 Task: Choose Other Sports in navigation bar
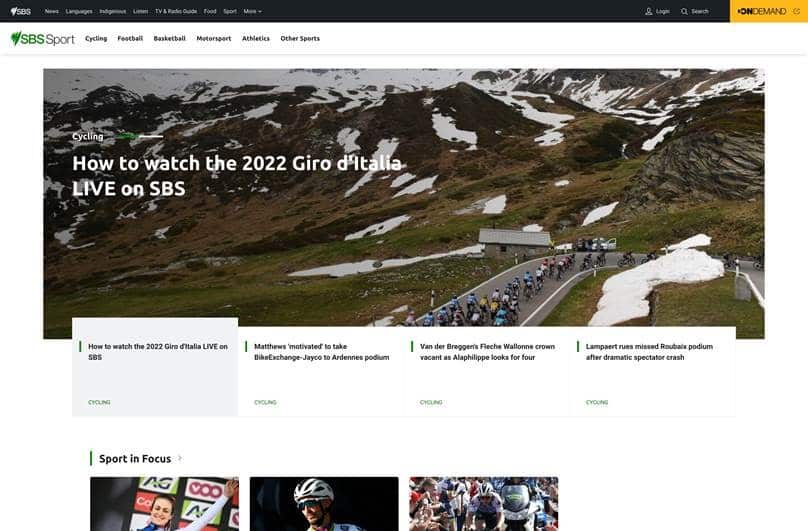pos(300,38)
